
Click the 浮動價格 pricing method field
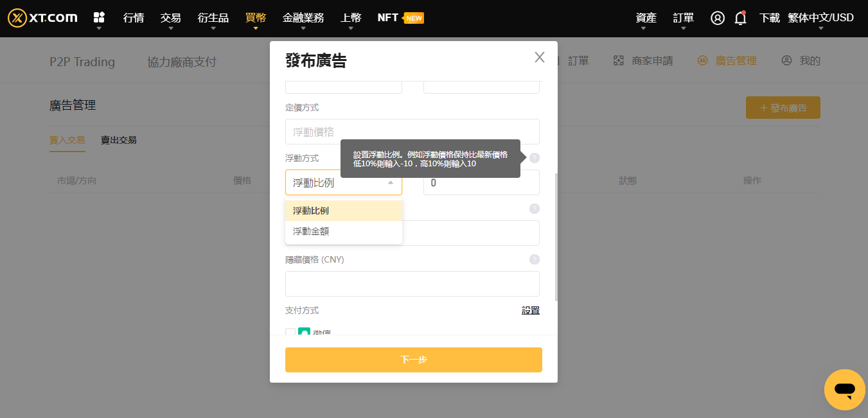[412, 132]
